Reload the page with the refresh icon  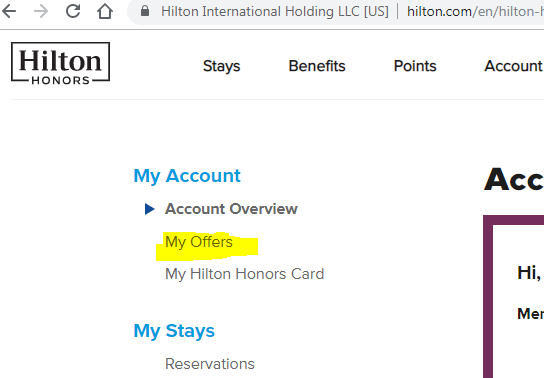73,11
